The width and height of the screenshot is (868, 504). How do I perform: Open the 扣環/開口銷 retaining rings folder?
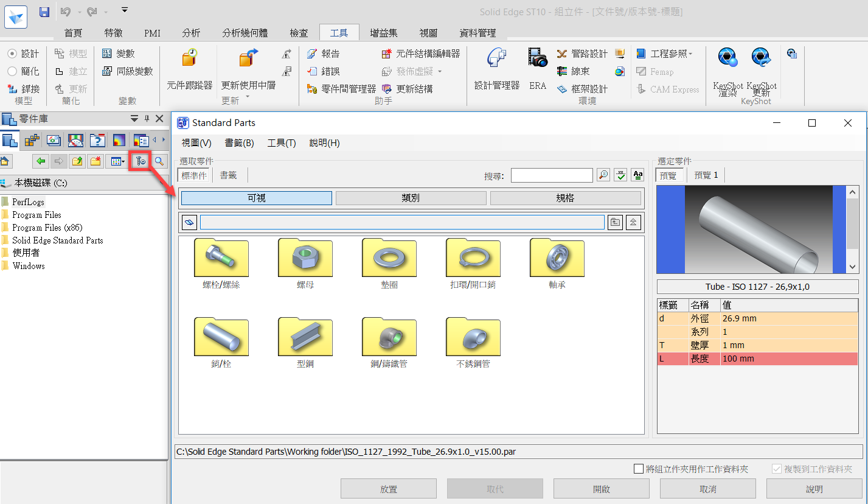(473, 264)
